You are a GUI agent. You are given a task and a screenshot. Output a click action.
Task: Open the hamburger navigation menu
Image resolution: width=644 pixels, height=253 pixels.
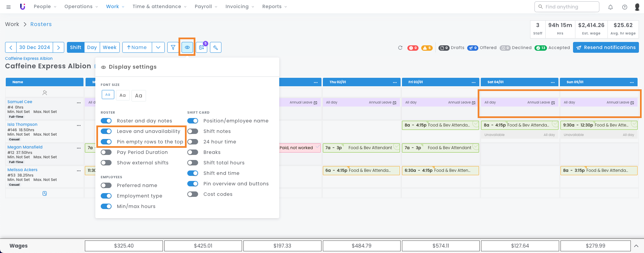click(x=8, y=7)
